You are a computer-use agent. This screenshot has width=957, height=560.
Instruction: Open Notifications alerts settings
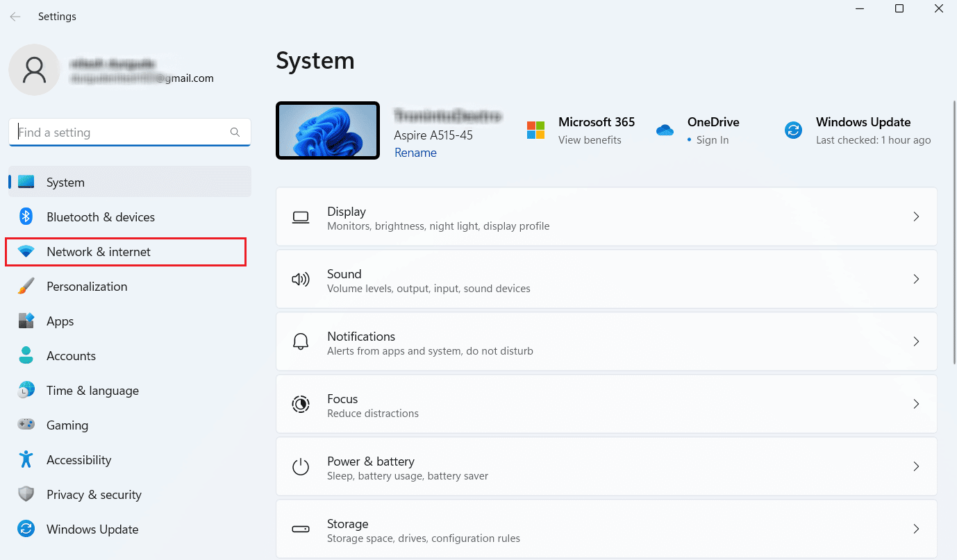606,341
